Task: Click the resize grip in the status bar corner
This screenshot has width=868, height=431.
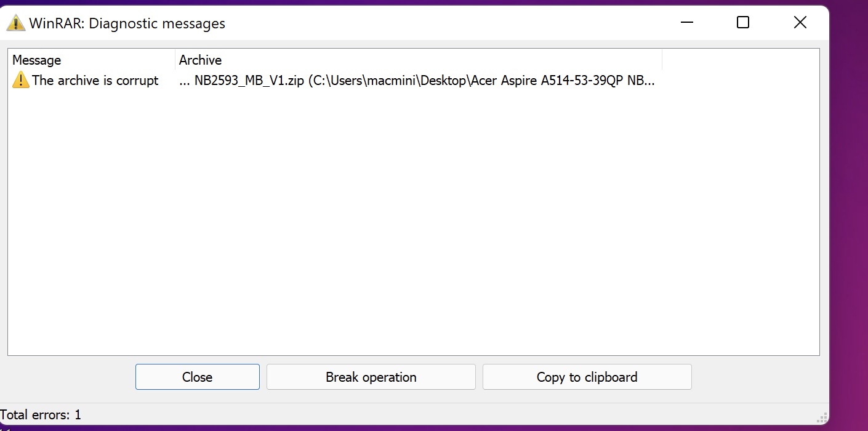Action: (821, 417)
